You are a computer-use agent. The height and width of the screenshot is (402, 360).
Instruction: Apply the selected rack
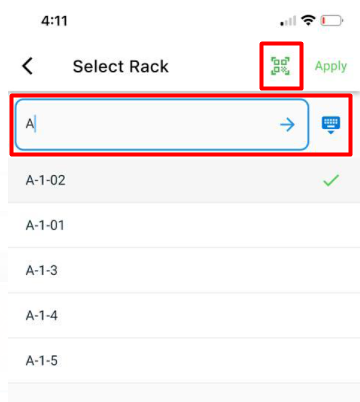tap(331, 66)
